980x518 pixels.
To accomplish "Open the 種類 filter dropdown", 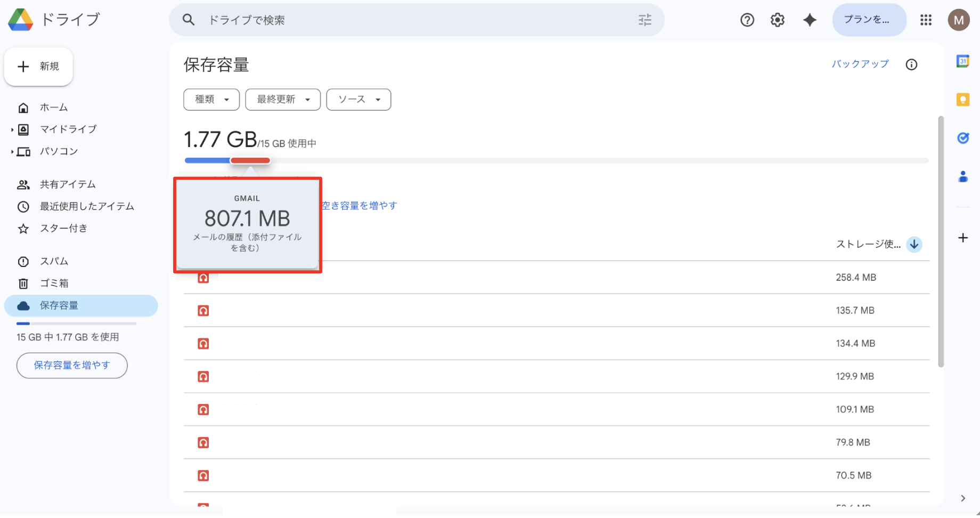I will coord(211,100).
